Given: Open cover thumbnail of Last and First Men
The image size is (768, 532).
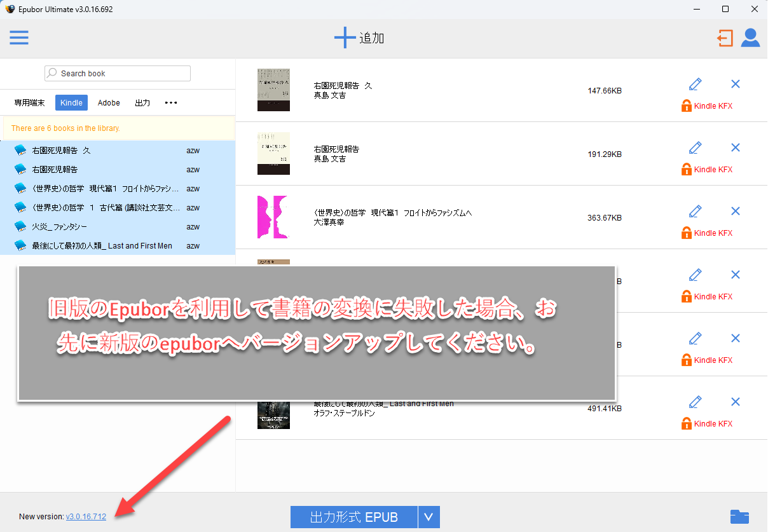Looking at the screenshot, I should coord(273,414).
